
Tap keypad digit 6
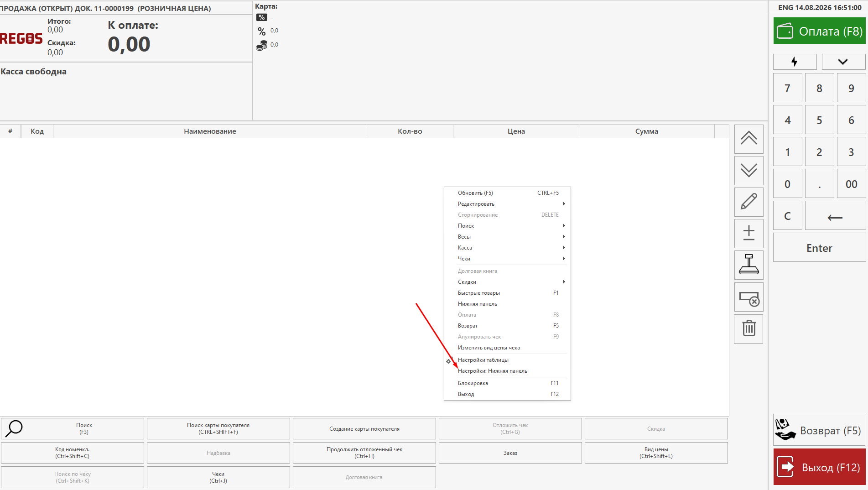pyautogui.click(x=851, y=120)
